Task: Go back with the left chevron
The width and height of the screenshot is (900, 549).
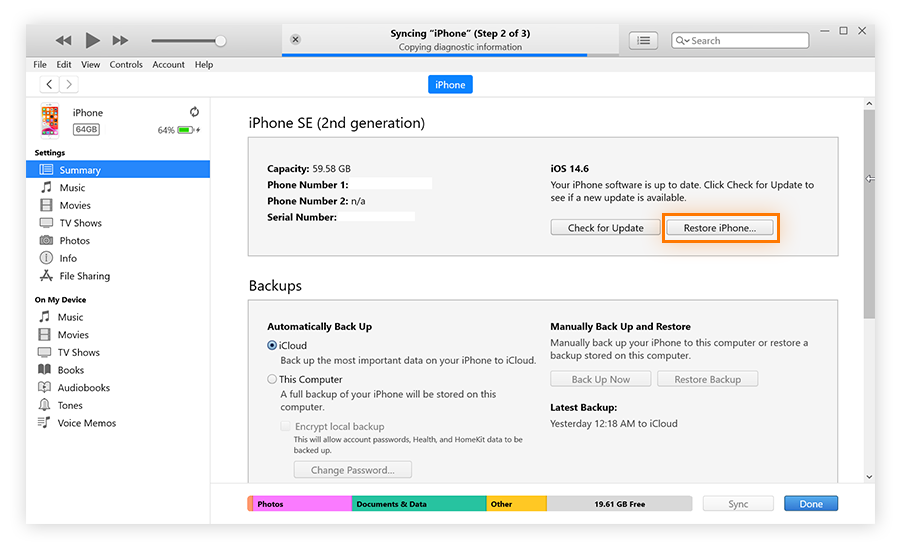Action: click(x=49, y=85)
